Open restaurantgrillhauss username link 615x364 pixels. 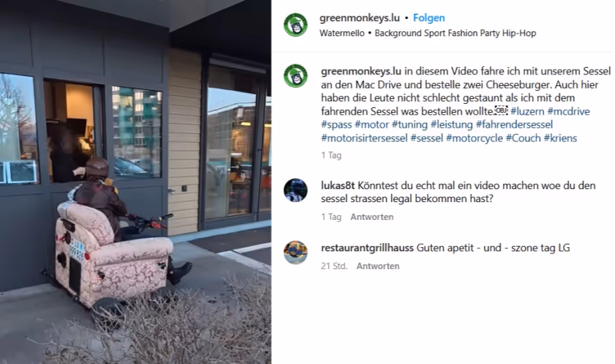[367, 248]
